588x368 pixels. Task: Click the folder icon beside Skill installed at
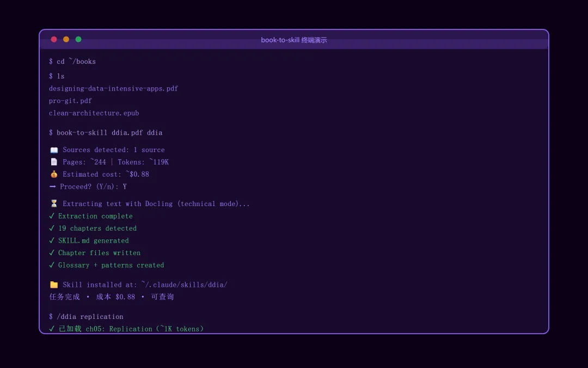point(54,285)
